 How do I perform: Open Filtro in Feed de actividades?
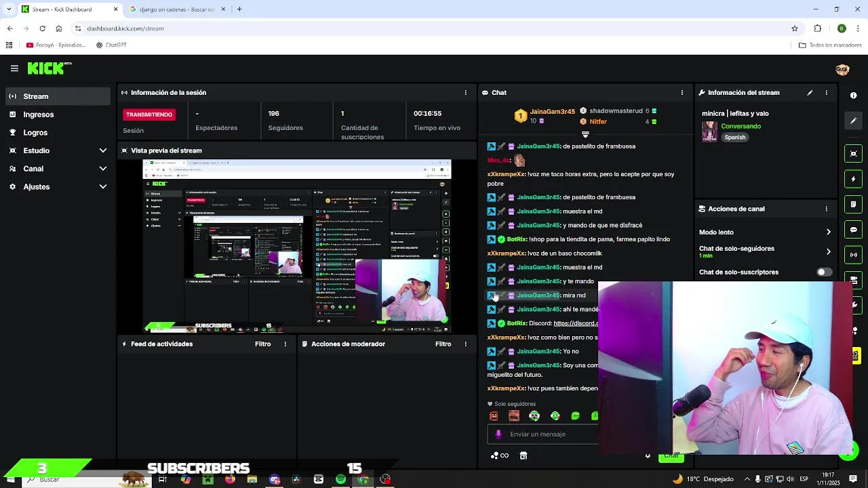262,344
